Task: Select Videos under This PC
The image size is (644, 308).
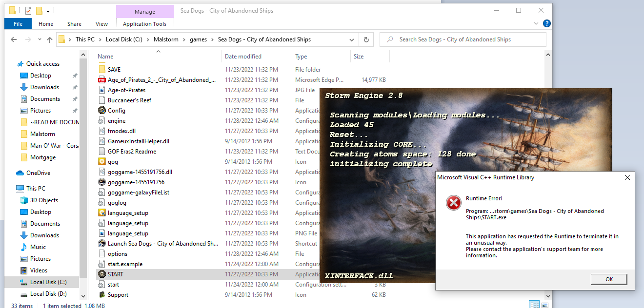Action: tap(39, 270)
